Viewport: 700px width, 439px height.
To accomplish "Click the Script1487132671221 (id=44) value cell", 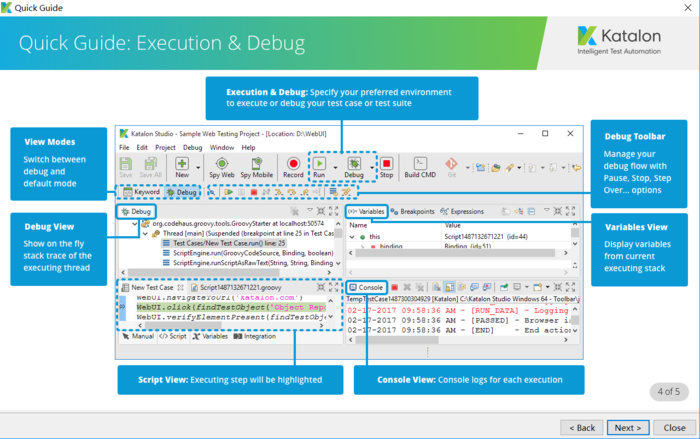I will coord(486,237).
